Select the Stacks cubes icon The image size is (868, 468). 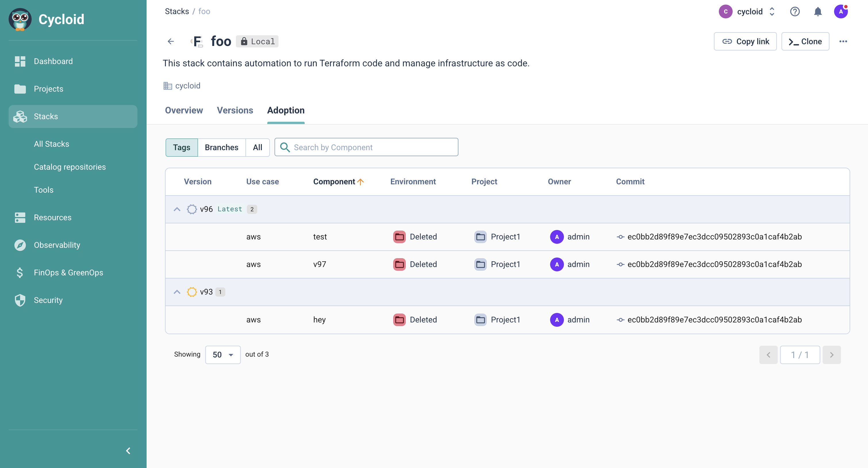point(20,117)
